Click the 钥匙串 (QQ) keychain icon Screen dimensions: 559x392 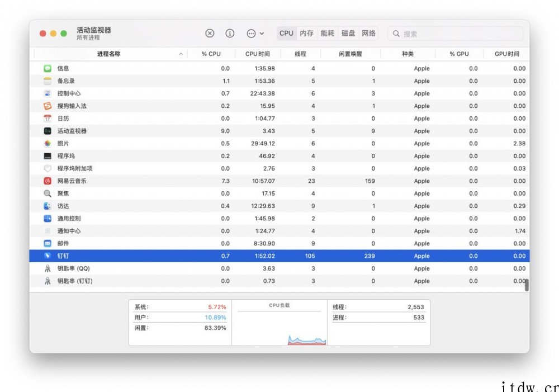[x=48, y=268]
